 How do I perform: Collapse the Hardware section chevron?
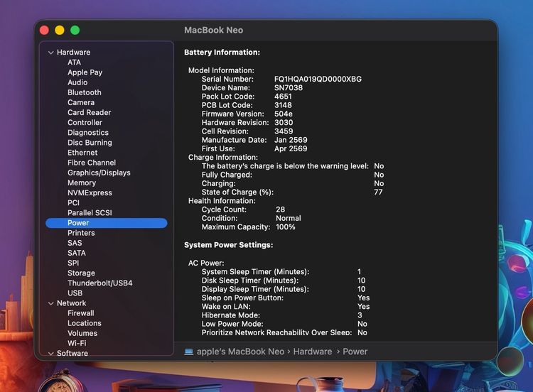click(51, 53)
